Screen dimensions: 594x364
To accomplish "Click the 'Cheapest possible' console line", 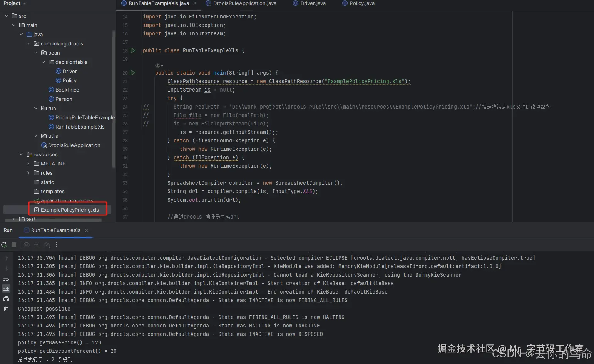I will click(x=44, y=309).
